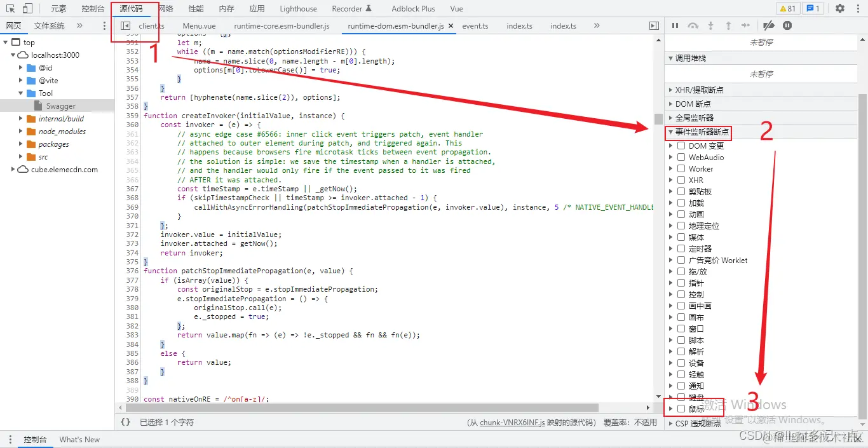Image resolution: width=868 pixels, height=448 pixels.
Task: Activate the inspect element picker icon
Action: (x=10, y=9)
